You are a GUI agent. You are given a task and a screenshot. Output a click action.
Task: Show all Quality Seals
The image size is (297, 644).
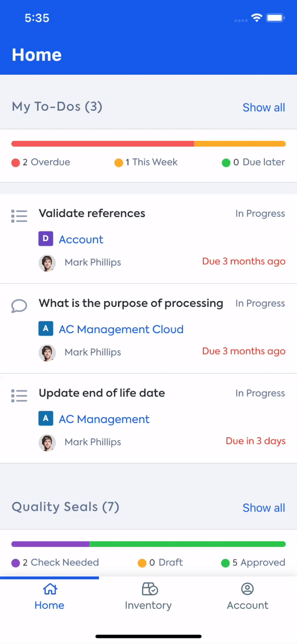click(264, 508)
